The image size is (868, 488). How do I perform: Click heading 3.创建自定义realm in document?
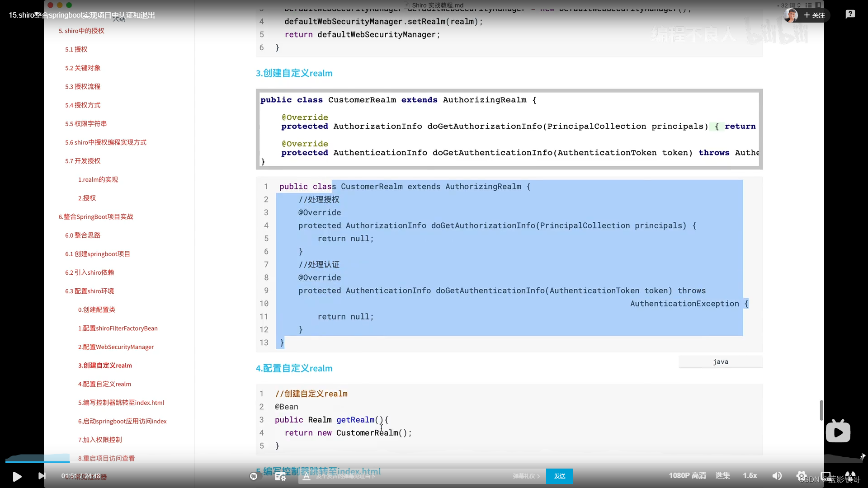click(294, 73)
